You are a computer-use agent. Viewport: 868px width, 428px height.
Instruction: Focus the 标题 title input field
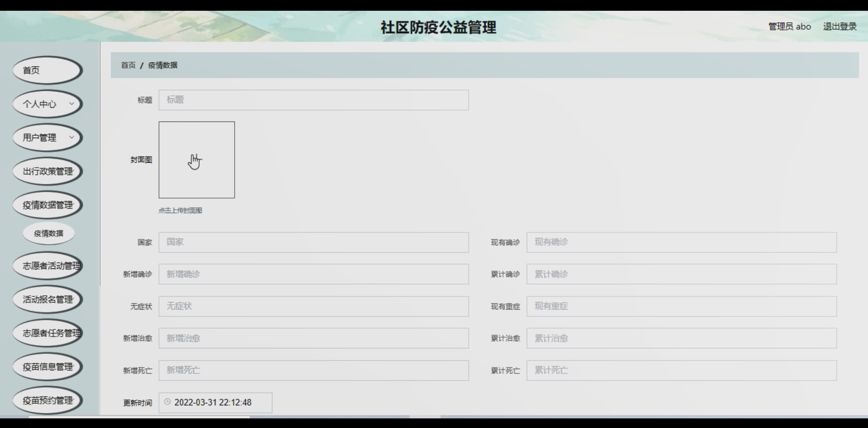click(314, 100)
